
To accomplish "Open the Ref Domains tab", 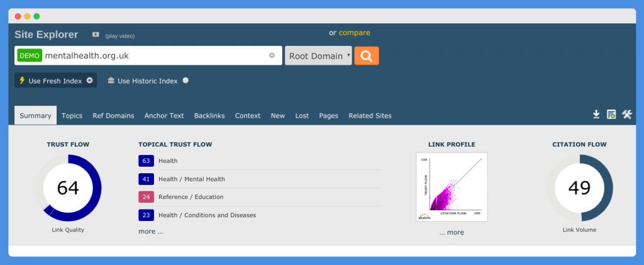I will tap(113, 115).
